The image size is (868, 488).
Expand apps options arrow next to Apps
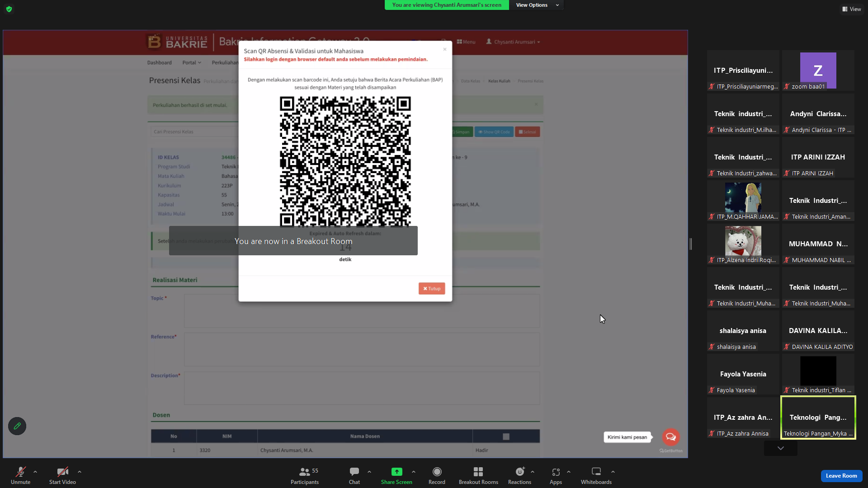click(x=569, y=472)
